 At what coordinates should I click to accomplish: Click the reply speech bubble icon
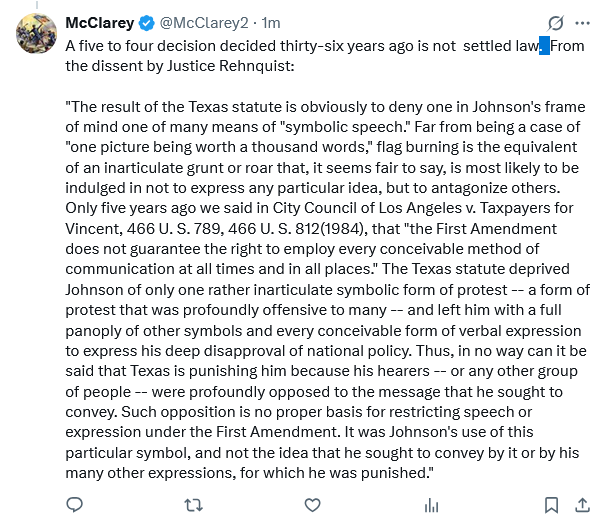click(x=75, y=507)
